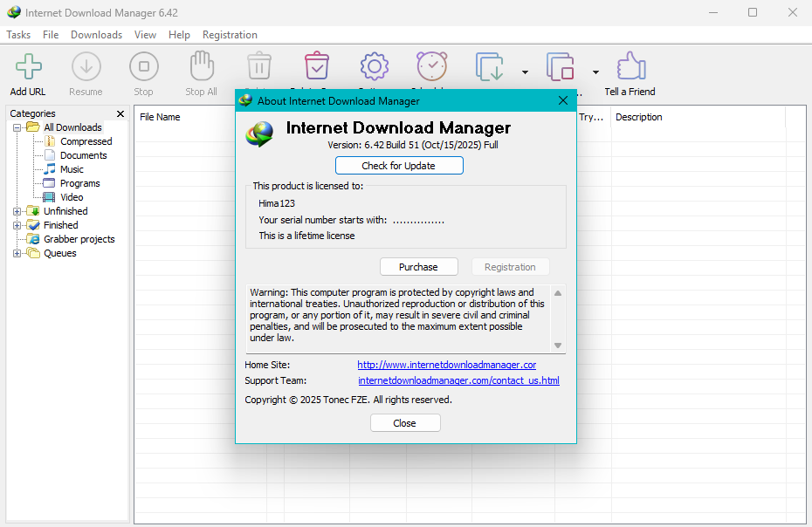812x527 pixels.
Task: Expand the Unfinished tree node
Action: click(17, 211)
